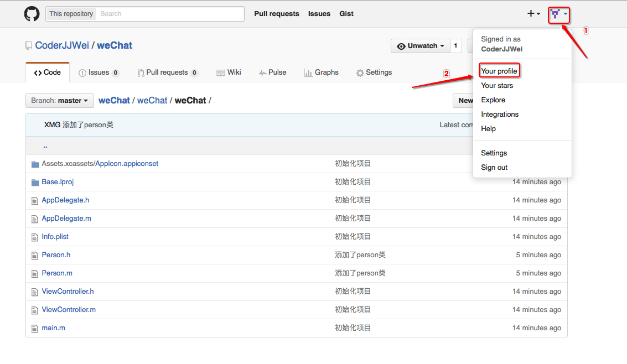The width and height of the screenshot is (627, 364).
Task: Click the Person.h file icon
Action: click(35, 256)
